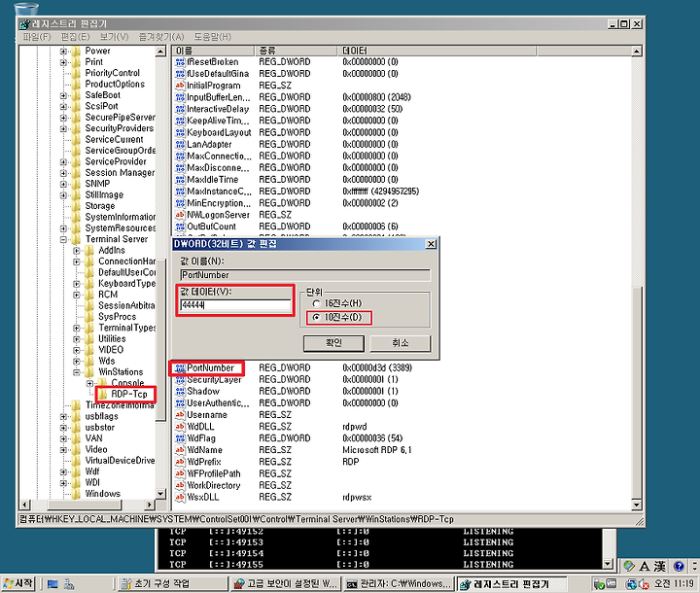Click the tree pane vertical scrollbar
Image resolution: width=700 pixels, height=593 pixels.
coord(161,272)
